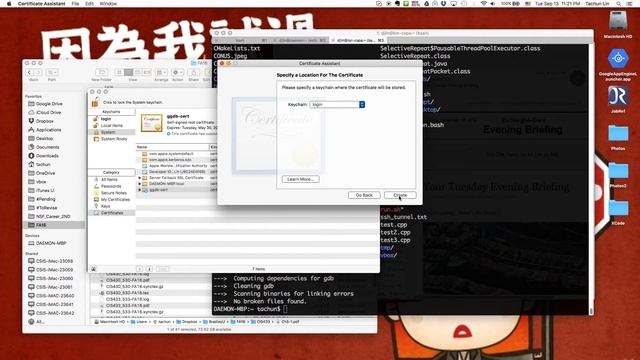Click the info (i) button in Keychain Access
This screenshot has width=640, height=360.
tap(149, 269)
